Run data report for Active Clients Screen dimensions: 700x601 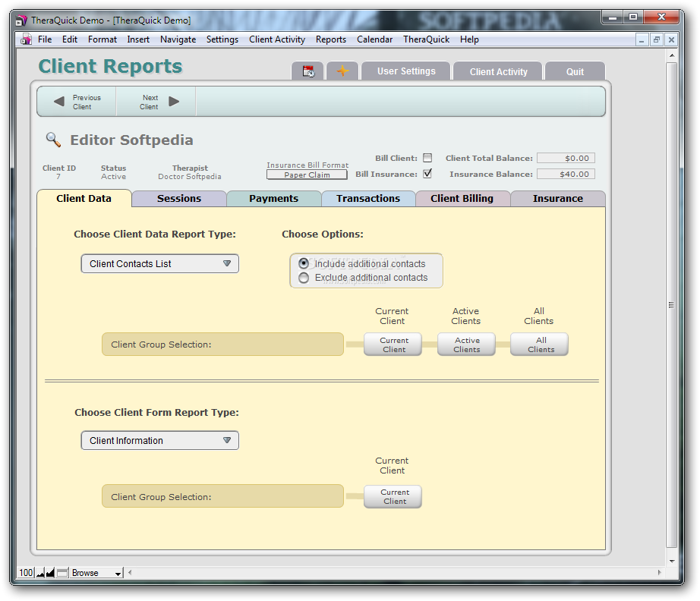[x=466, y=345]
